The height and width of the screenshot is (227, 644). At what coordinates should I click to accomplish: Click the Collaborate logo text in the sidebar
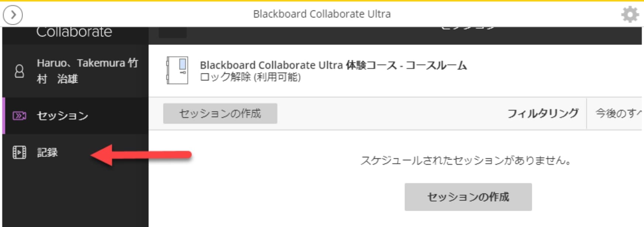click(74, 32)
